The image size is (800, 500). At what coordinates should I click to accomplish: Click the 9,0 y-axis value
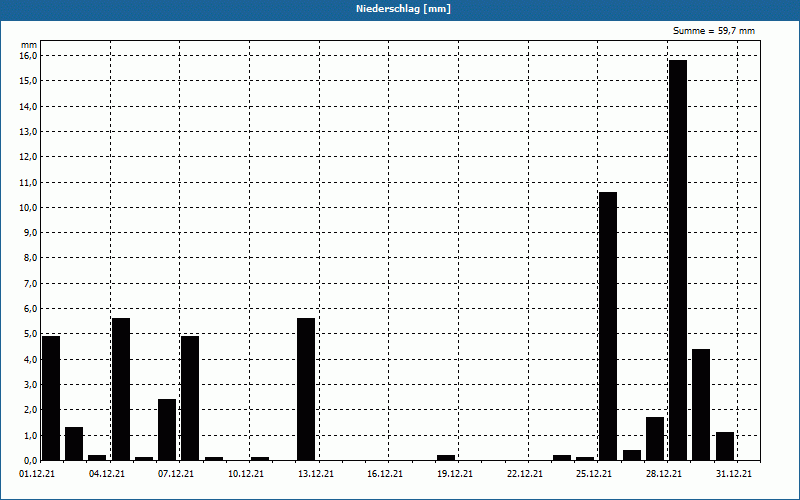click(x=31, y=233)
